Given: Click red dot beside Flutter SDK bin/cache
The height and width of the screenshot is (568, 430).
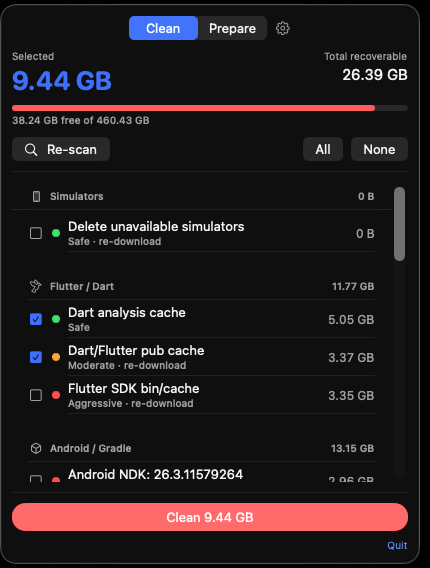Looking at the screenshot, I should click(x=56, y=395).
